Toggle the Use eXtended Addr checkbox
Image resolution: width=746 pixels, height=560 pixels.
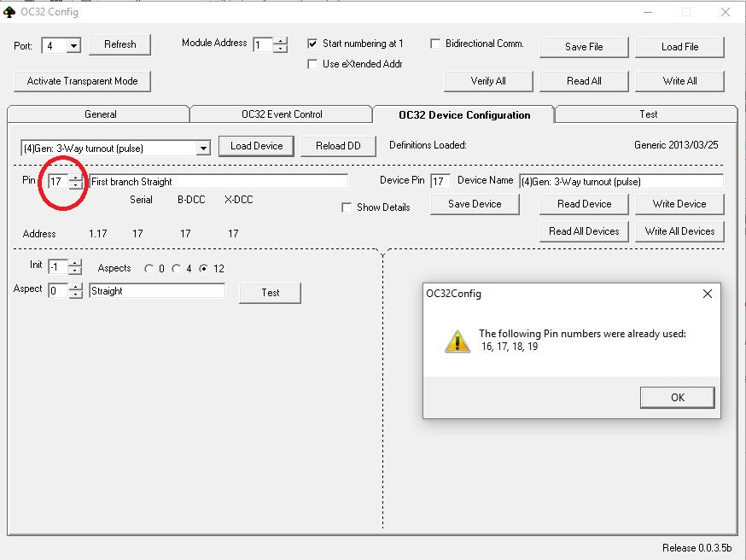(312, 64)
